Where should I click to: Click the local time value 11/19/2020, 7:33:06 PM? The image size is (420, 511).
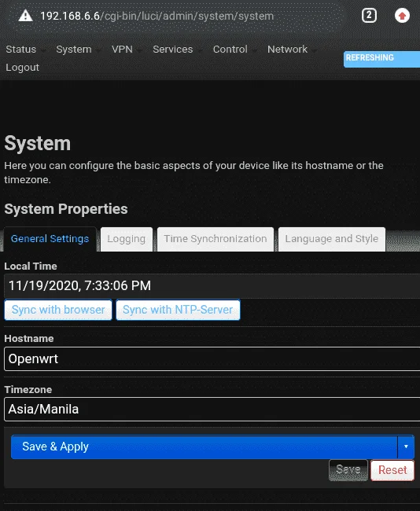coord(80,286)
